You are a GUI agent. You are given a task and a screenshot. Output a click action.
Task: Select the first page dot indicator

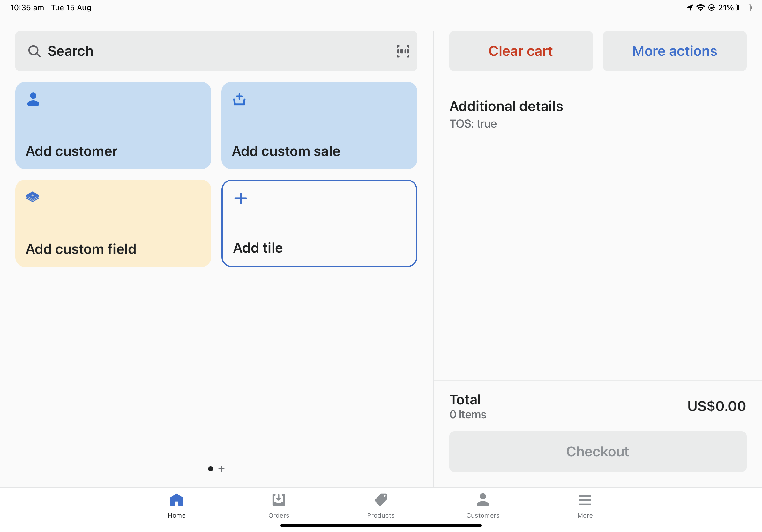click(210, 469)
